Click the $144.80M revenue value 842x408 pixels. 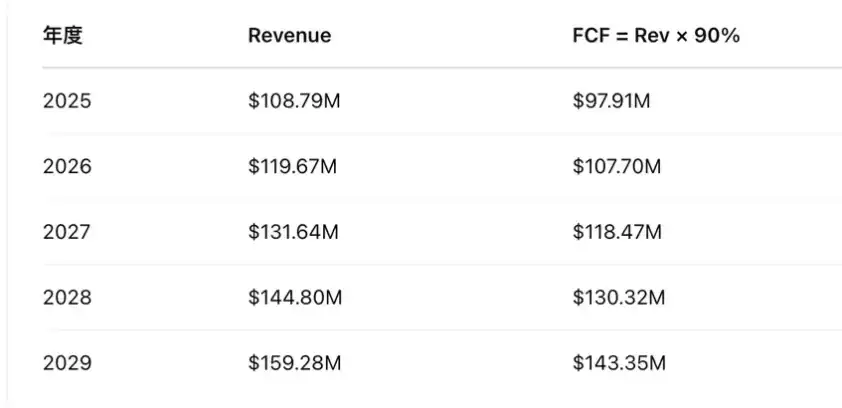point(295,298)
